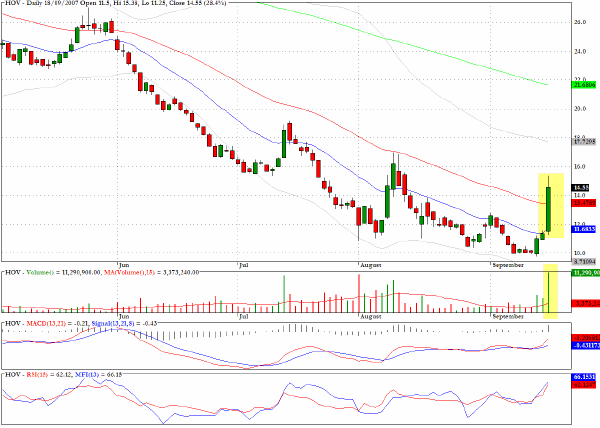Select the red 13.4789 moving average tag
Image resolution: width=600 pixels, height=428 pixels.
pos(584,203)
